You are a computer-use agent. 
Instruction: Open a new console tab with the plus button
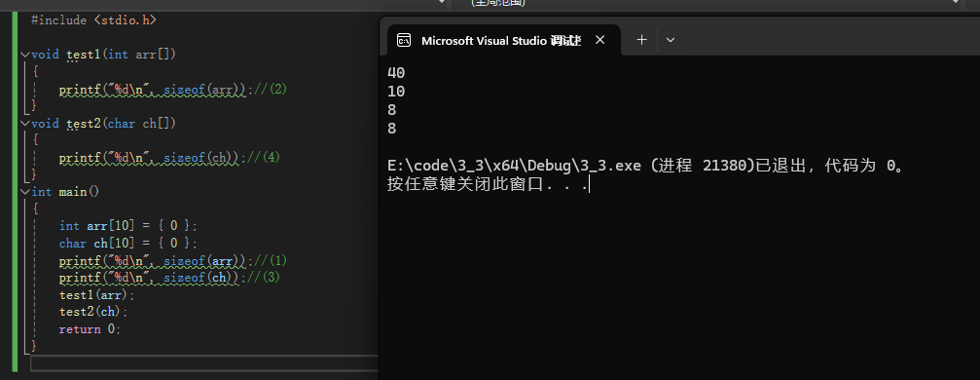642,40
